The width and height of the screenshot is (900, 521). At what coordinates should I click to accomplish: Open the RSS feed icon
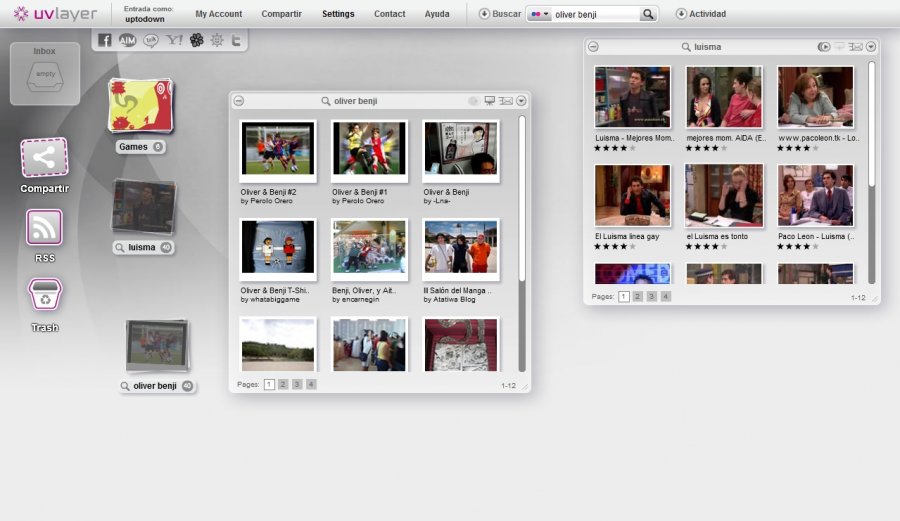tap(44, 228)
